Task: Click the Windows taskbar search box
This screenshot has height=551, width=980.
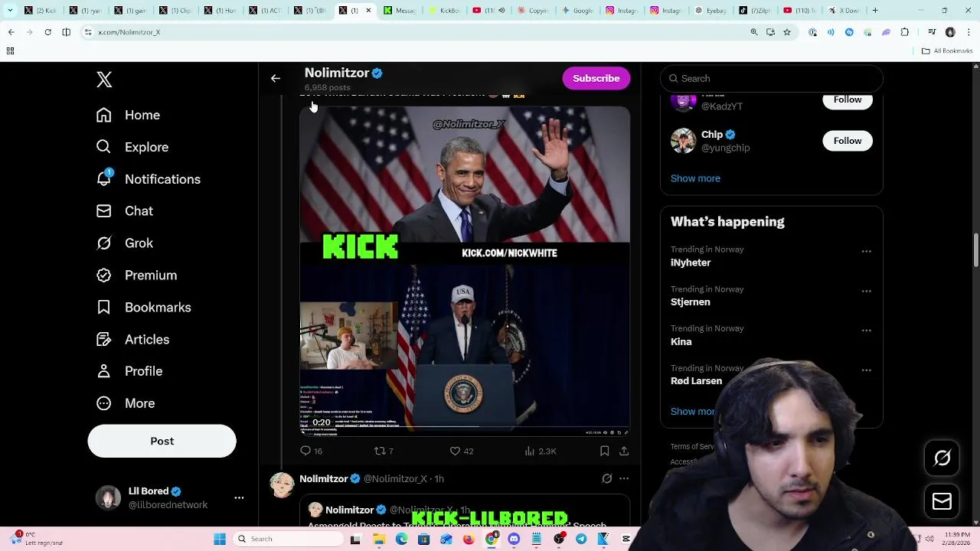Action: tap(288, 539)
